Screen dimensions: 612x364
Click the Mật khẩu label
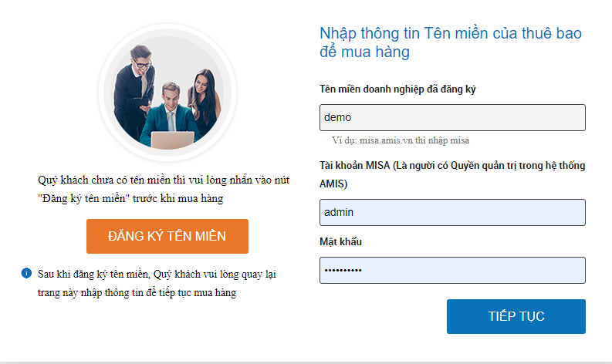(x=341, y=242)
